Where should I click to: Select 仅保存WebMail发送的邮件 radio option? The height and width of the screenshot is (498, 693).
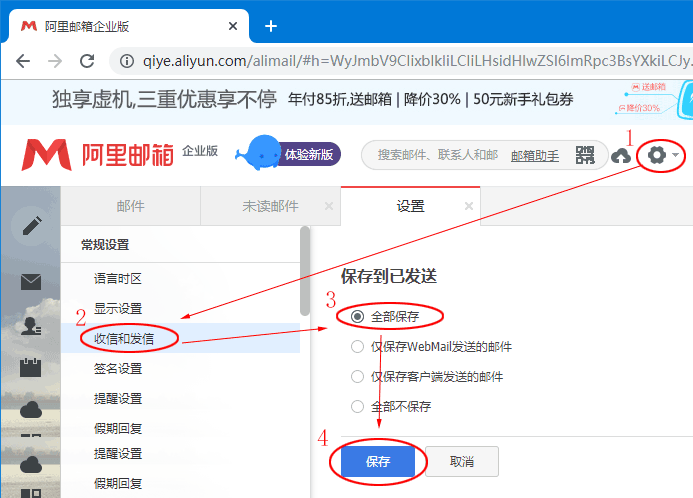(x=357, y=346)
